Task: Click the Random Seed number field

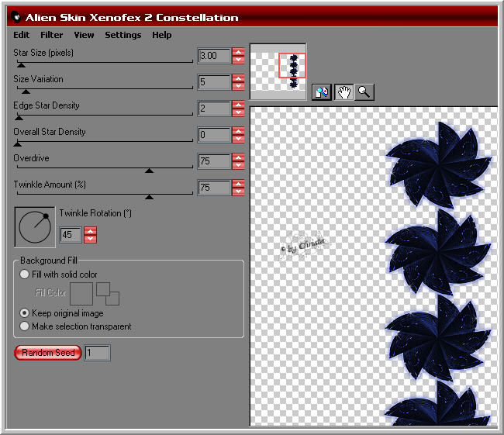Action: [x=97, y=353]
